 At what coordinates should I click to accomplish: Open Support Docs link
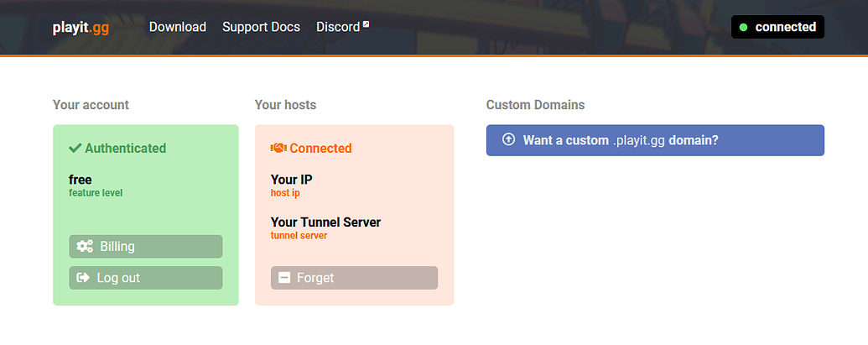pyautogui.click(x=262, y=27)
